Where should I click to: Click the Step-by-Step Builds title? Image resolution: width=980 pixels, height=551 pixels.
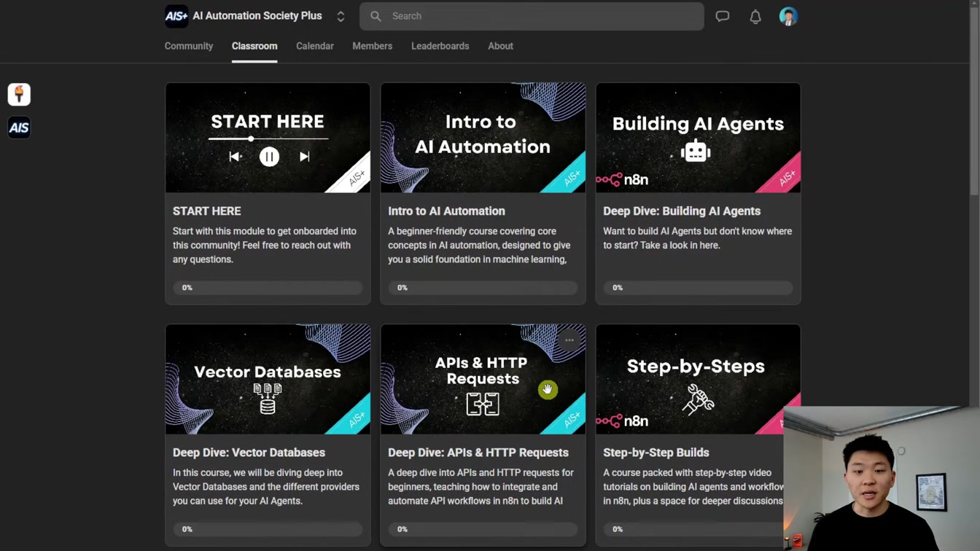click(656, 453)
